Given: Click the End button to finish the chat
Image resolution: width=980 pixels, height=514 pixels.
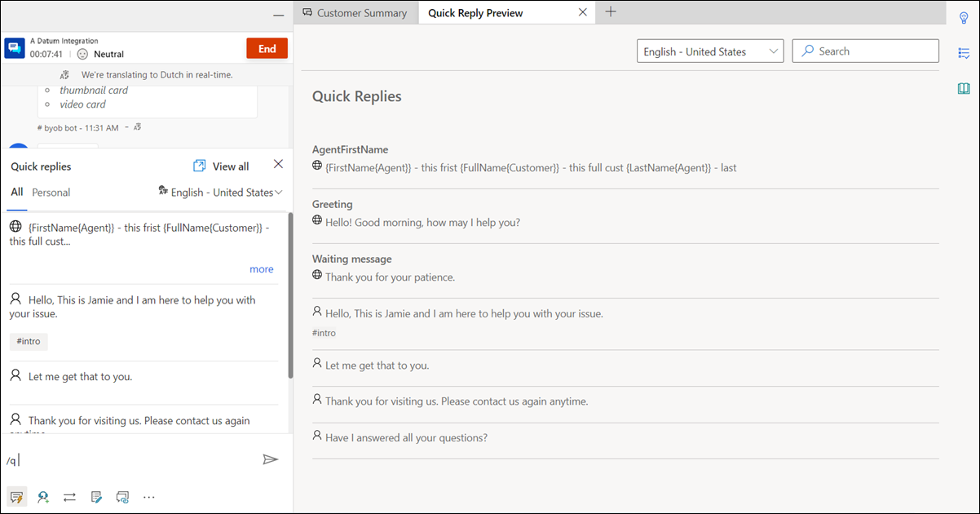Looking at the screenshot, I should click(x=267, y=48).
